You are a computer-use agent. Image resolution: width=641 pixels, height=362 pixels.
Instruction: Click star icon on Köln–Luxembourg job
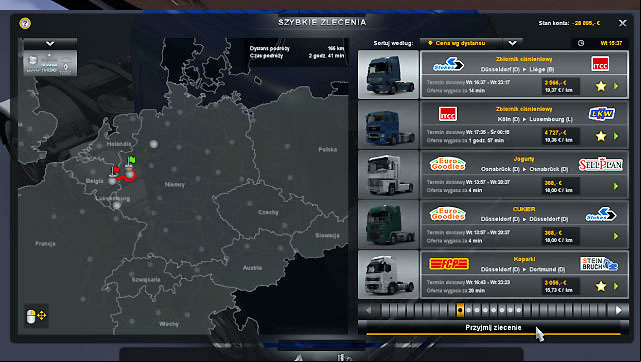pos(601,136)
